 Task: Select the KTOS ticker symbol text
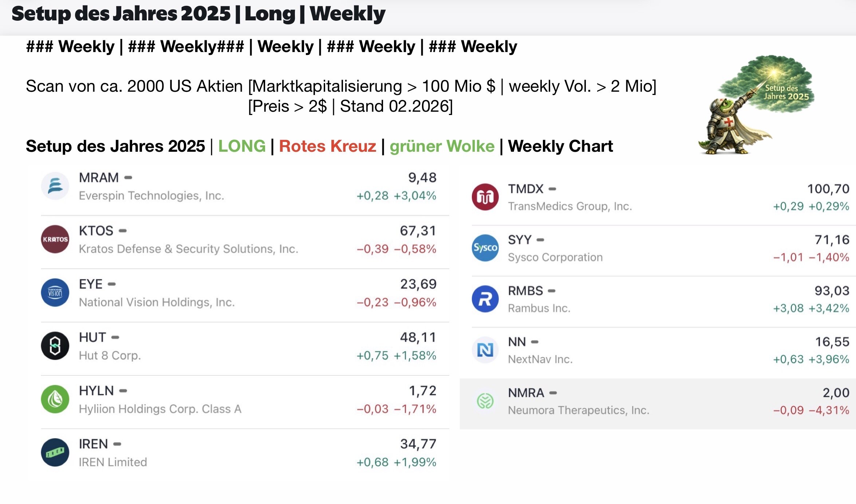[96, 231]
